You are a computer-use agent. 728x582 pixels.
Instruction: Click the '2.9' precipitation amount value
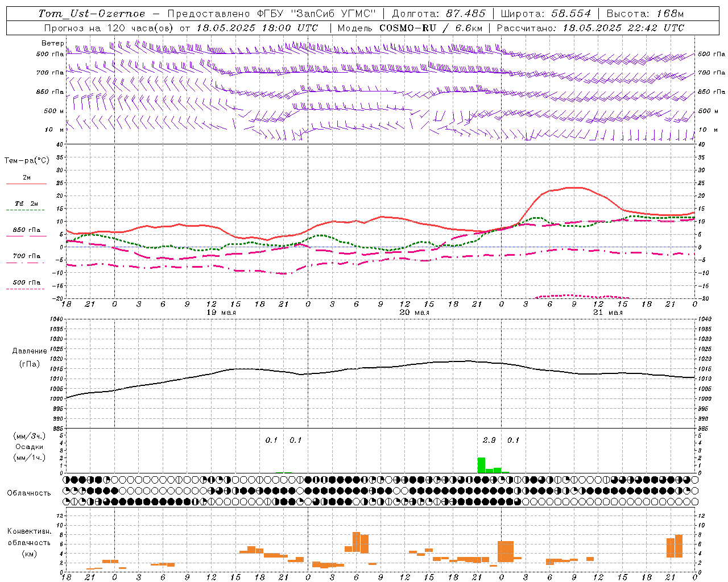pyautogui.click(x=489, y=440)
